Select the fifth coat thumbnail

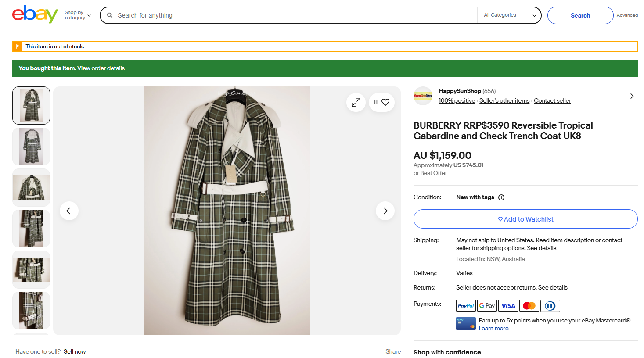click(x=31, y=270)
